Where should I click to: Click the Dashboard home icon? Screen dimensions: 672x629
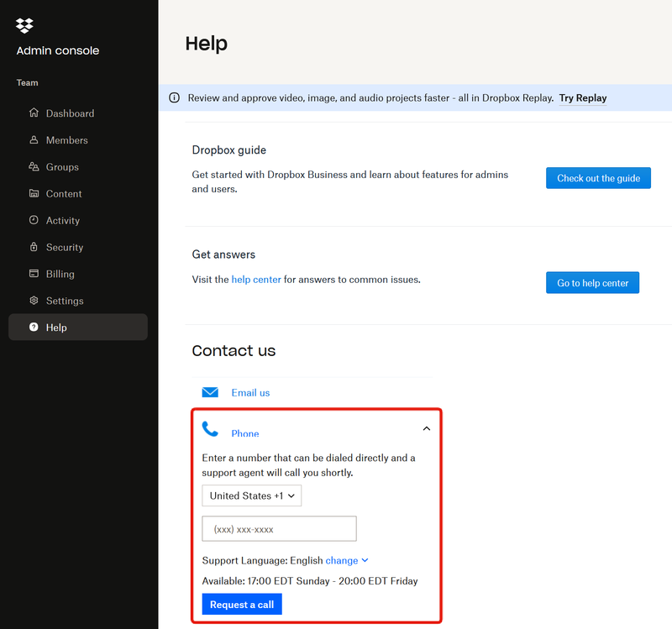coord(34,113)
